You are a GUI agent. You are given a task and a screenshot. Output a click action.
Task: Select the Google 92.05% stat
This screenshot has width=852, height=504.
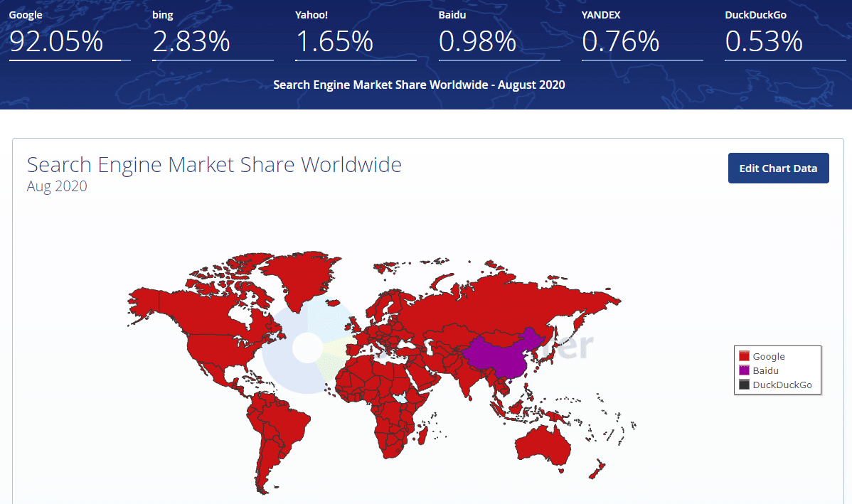tap(70, 34)
